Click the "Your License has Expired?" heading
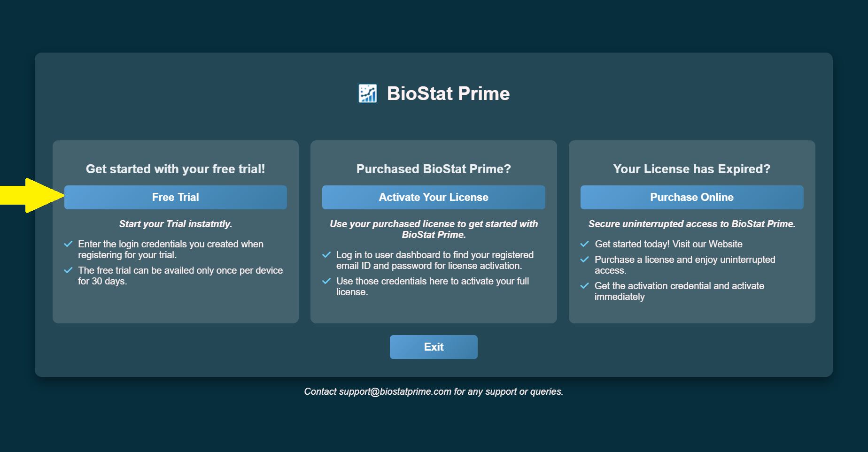The width and height of the screenshot is (868, 452). click(691, 169)
